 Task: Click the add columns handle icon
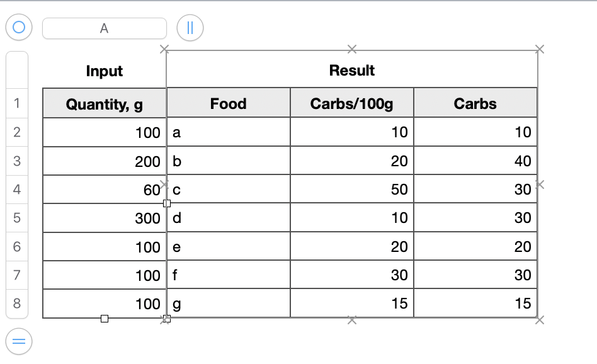tap(190, 28)
